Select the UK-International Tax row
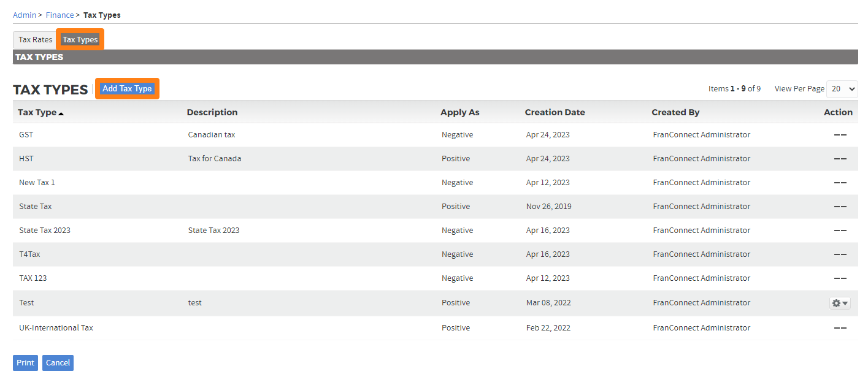868x374 pixels. pos(56,328)
